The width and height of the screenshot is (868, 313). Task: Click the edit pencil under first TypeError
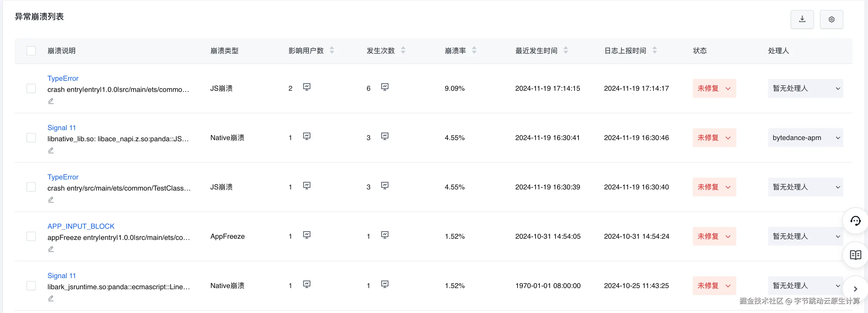(51, 101)
